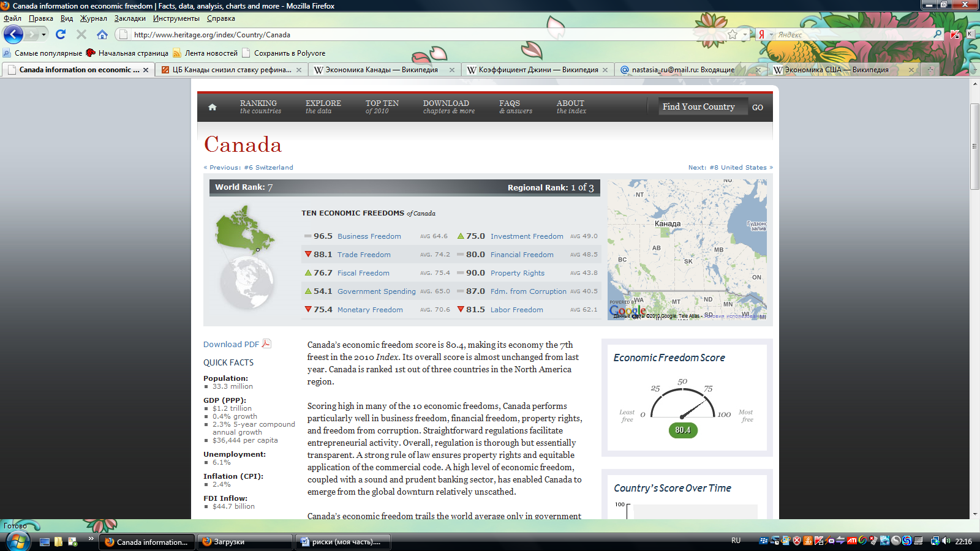980x551 pixels.
Task: Click the vertical scrollbar down arrow
Action: click(974, 514)
